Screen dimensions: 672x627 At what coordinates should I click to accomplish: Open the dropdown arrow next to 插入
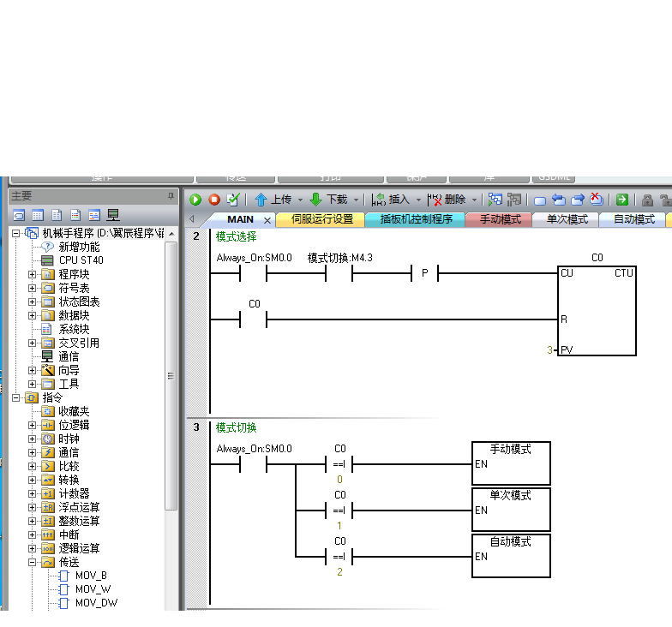[x=419, y=200]
